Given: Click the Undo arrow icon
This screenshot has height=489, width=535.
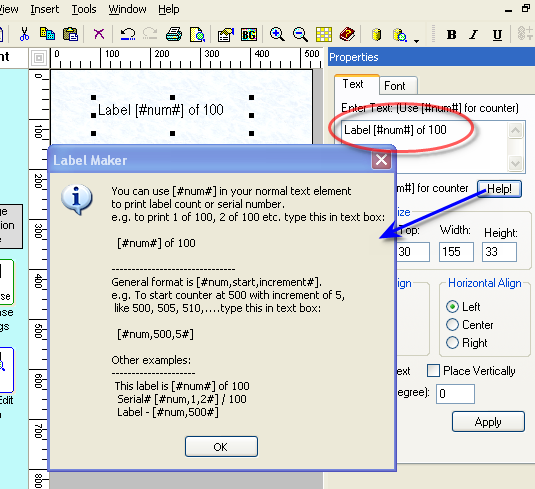Looking at the screenshot, I should tap(128, 34).
